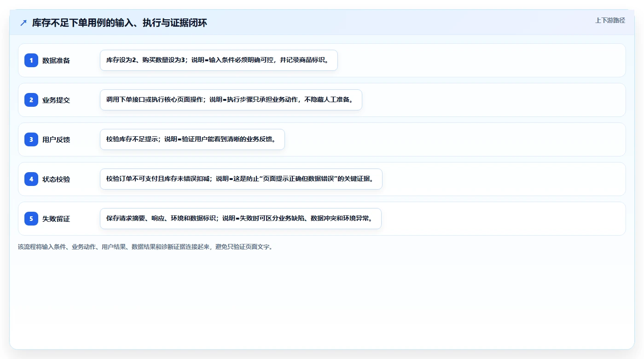Click the footer note starting 该流程将输入条件
The image size is (644, 359).
[x=145, y=247]
